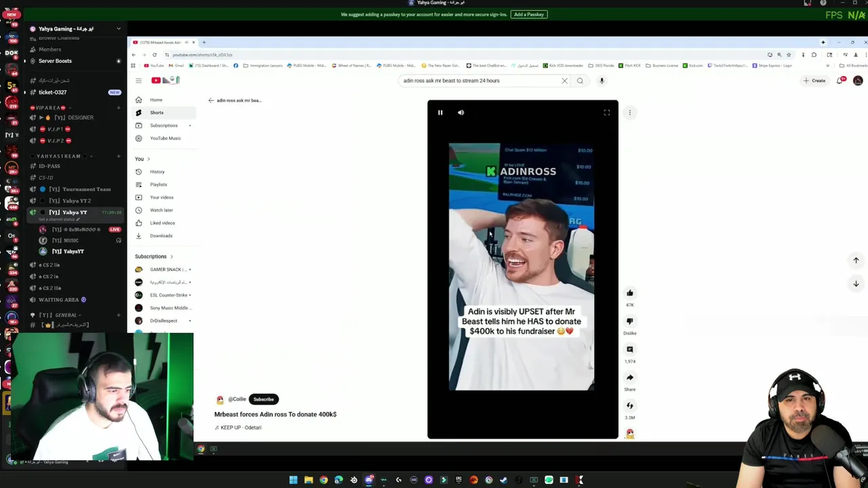Start voice search with microphone
Viewport: 868px width, 488px height.
pyautogui.click(x=601, y=81)
